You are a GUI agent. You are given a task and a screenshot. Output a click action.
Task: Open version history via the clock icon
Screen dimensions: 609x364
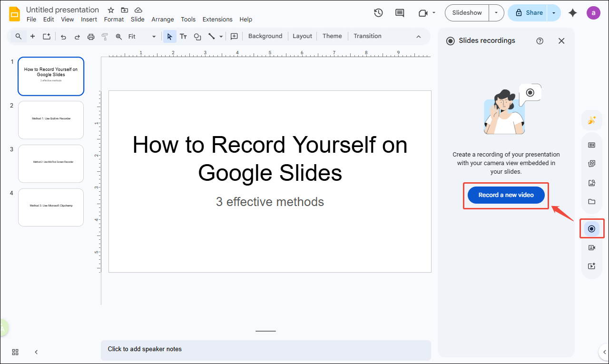[x=378, y=13]
